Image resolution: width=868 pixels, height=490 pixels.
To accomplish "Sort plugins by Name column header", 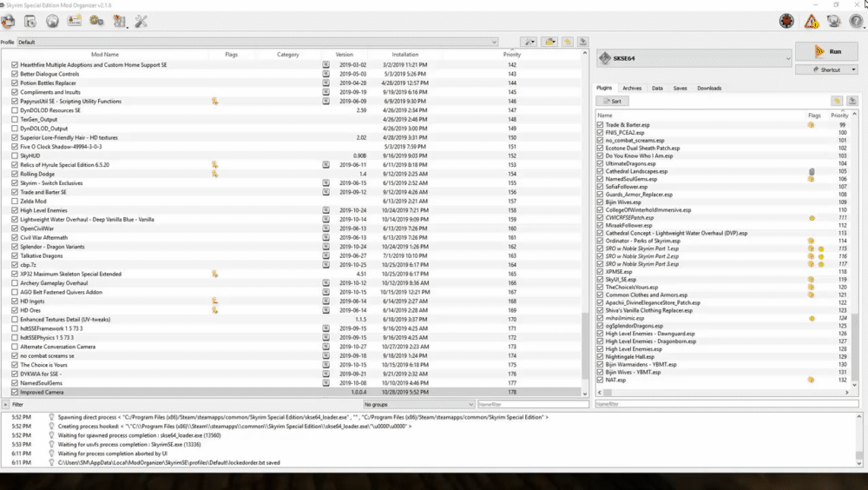I will click(x=700, y=116).
